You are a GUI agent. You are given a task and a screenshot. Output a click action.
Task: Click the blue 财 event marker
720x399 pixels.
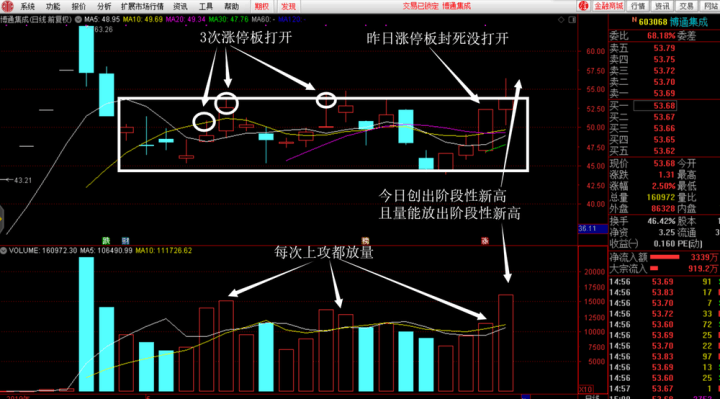(125, 241)
